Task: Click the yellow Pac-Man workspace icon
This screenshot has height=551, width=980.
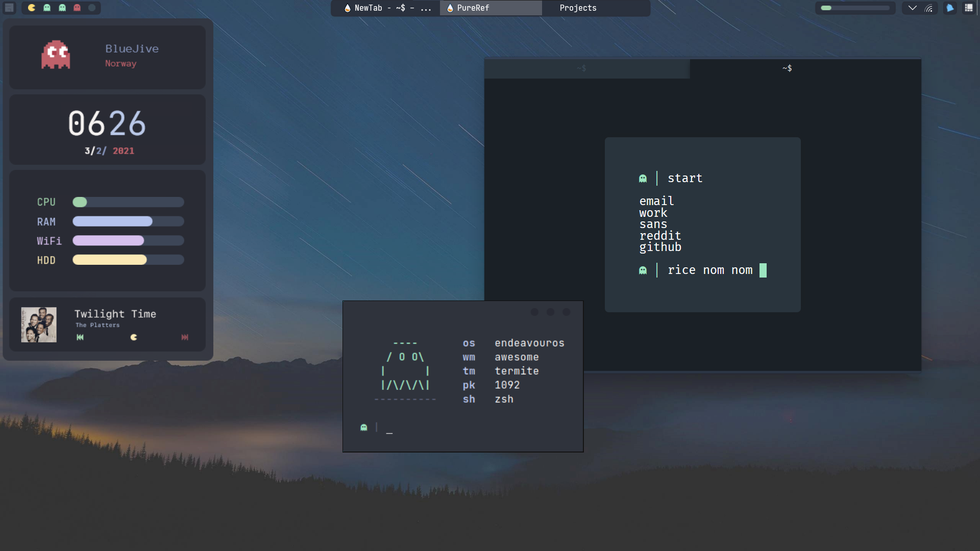Action: tap(32, 8)
